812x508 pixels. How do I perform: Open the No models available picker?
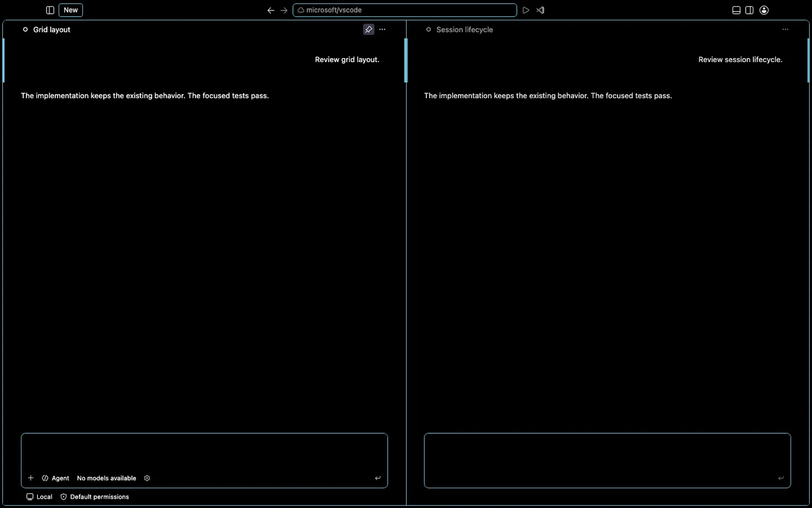point(107,478)
